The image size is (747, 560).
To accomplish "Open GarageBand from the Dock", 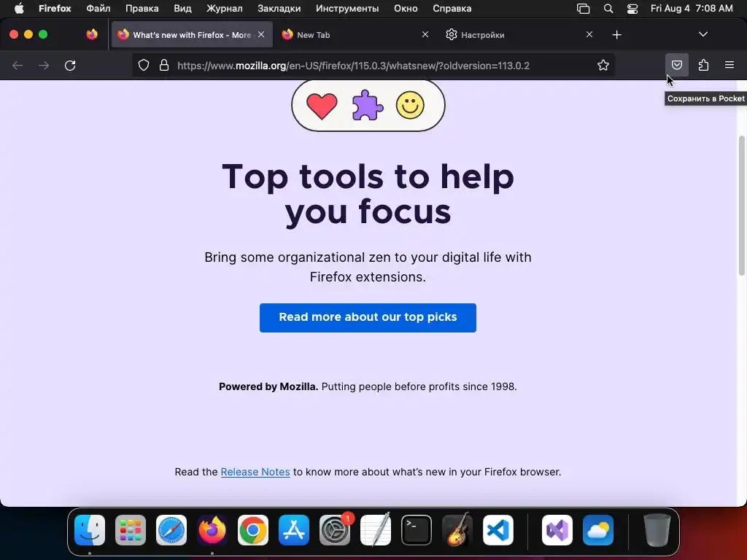I will tap(457, 530).
